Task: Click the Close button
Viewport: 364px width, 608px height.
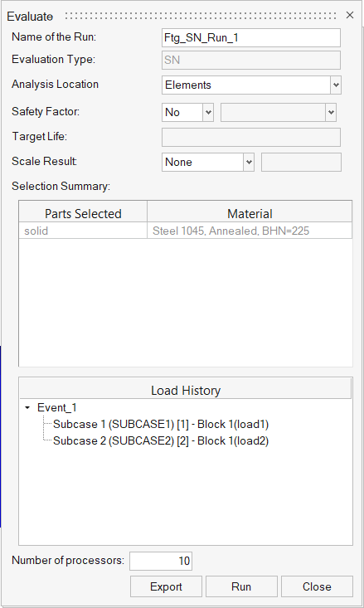Action: 317,586
